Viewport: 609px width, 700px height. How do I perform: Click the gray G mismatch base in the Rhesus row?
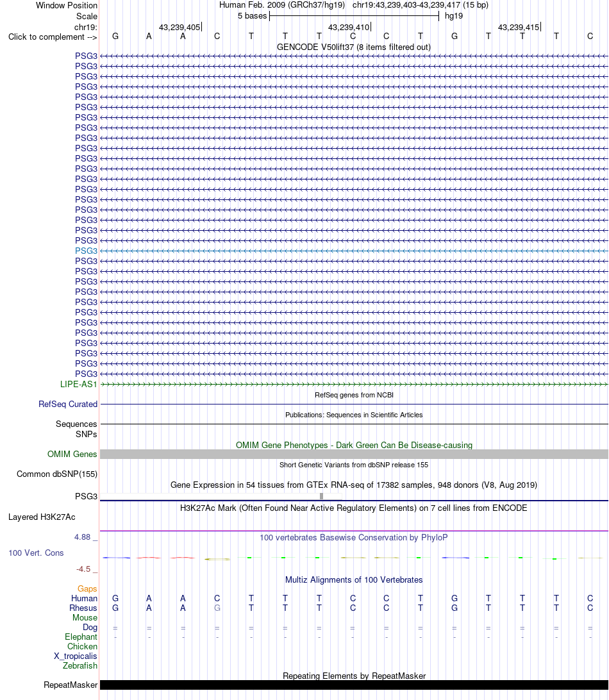click(217, 608)
